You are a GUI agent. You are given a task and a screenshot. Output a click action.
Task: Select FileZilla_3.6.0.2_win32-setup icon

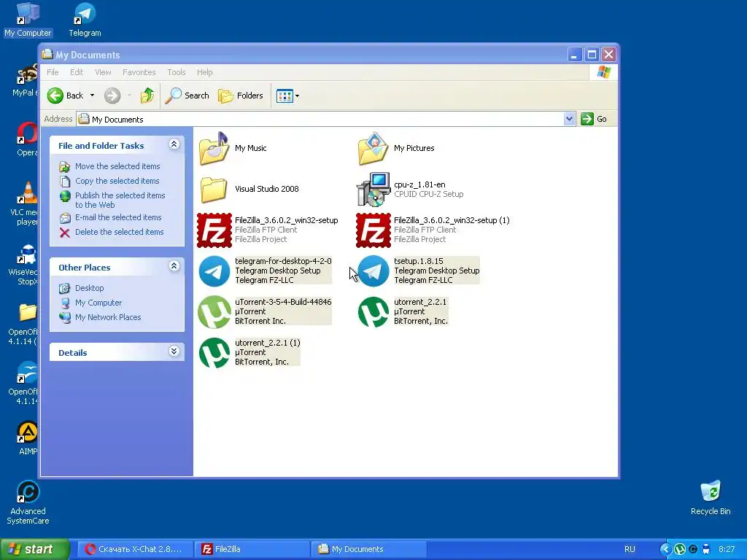click(x=214, y=230)
